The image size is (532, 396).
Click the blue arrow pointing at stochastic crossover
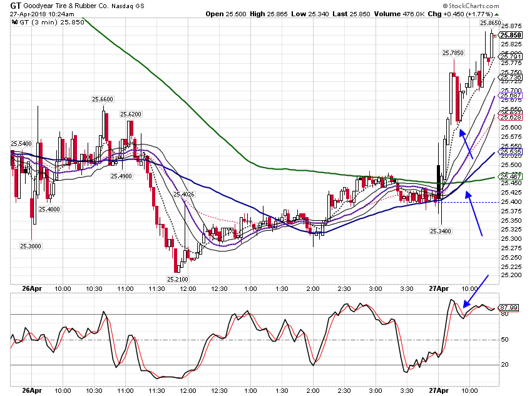tap(476, 290)
